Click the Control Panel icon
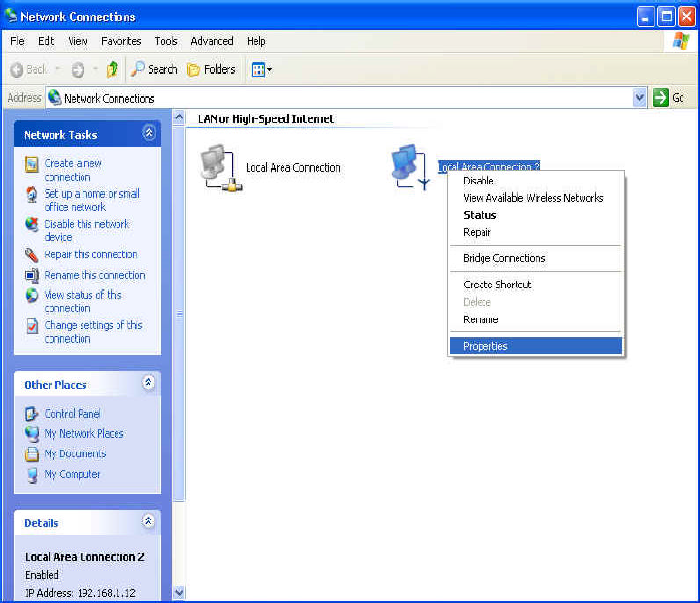Viewport: 700px width, 603px height. 32,414
